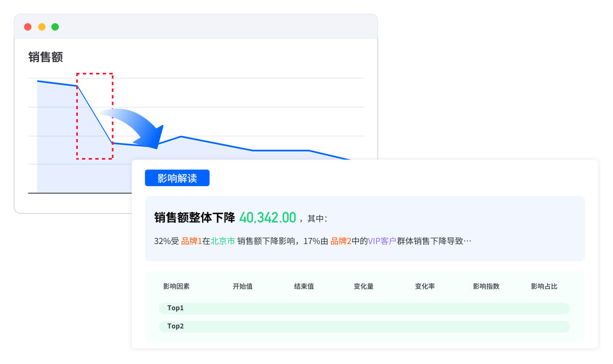Image resolution: width=613 pixels, height=364 pixels.
Task: Click the red close dot in the title bar
Action: pyautogui.click(x=28, y=27)
